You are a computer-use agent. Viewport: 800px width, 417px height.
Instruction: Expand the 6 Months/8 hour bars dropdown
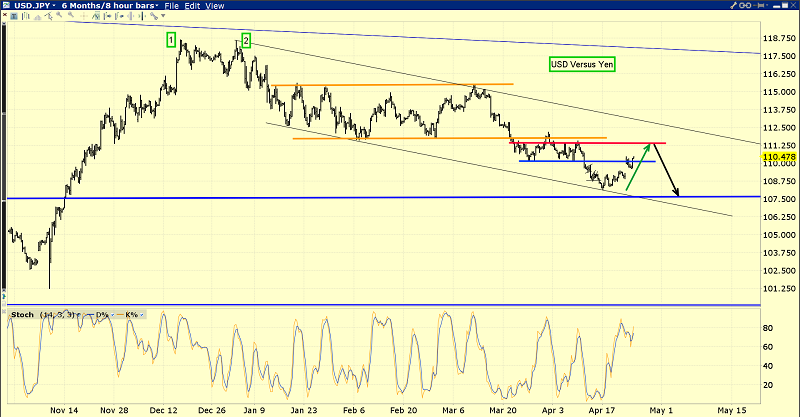154,6
